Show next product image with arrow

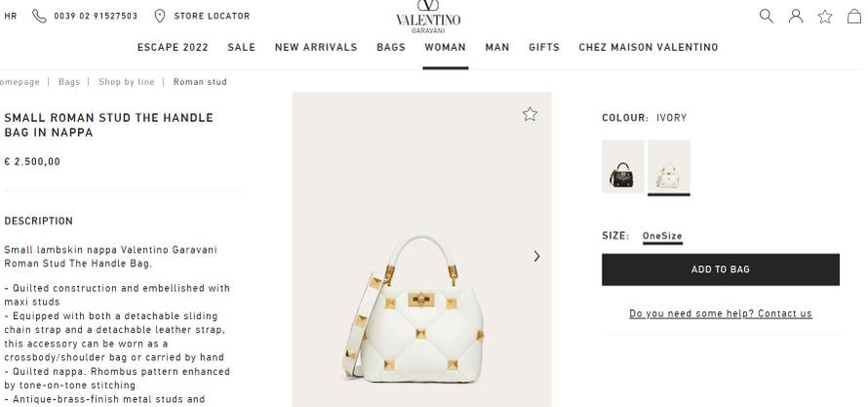(x=536, y=256)
